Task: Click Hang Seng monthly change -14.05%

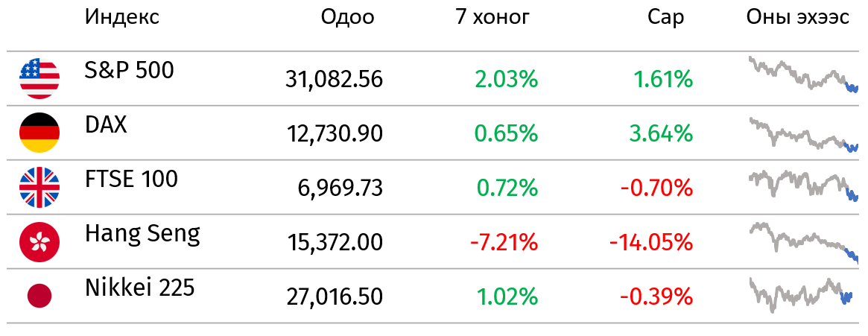Action: pyautogui.click(x=651, y=242)
